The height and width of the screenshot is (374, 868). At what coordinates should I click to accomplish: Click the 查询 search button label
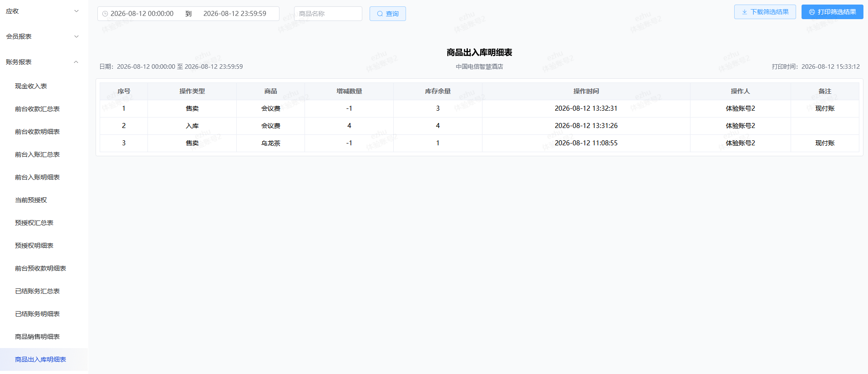point(392,14)
